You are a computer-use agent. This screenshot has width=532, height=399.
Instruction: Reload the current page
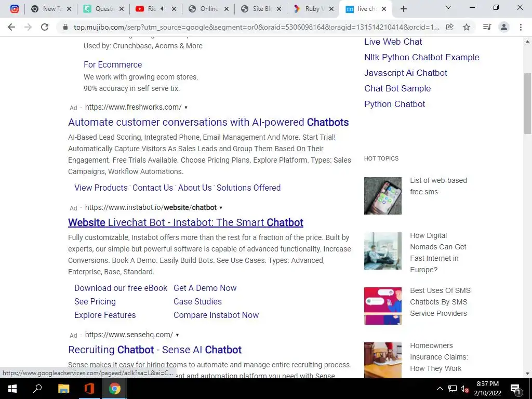45,27
